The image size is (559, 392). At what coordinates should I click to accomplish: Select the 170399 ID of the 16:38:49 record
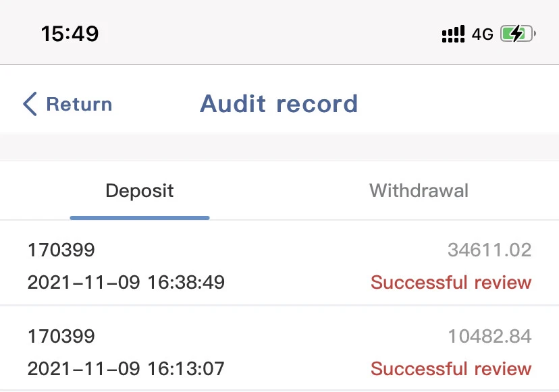(61, 250)
